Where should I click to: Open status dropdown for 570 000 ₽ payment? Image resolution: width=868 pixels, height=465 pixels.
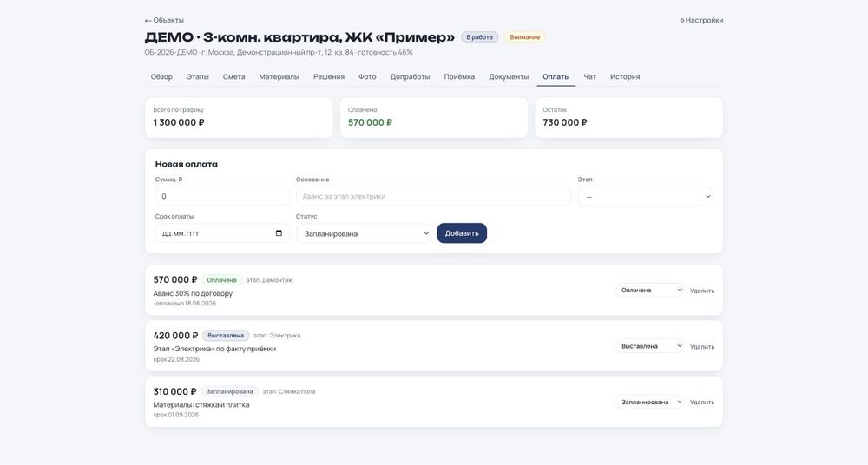[x=650, y=290]
